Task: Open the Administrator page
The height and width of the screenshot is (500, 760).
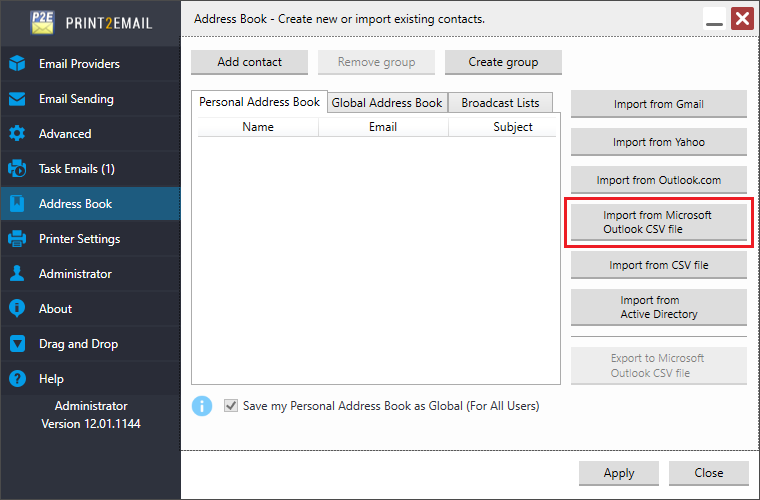Action: coord(91,273)
